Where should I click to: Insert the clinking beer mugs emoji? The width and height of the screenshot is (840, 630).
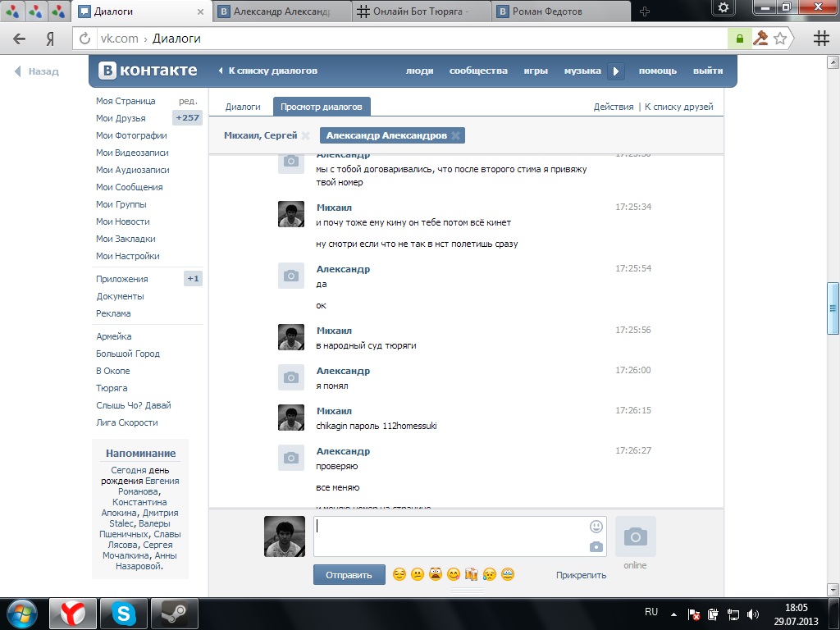pos(472,574)
